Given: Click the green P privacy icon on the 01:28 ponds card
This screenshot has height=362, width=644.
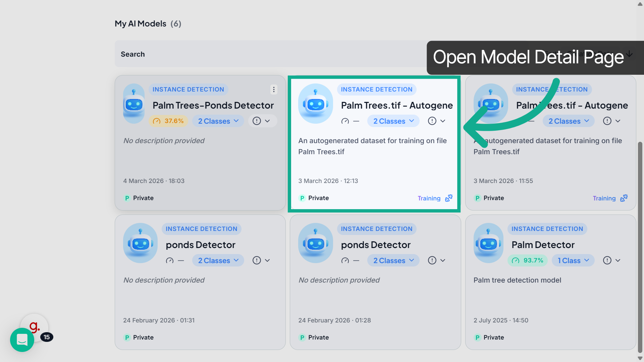Looking at the screenshot, I should coord(302,338).
